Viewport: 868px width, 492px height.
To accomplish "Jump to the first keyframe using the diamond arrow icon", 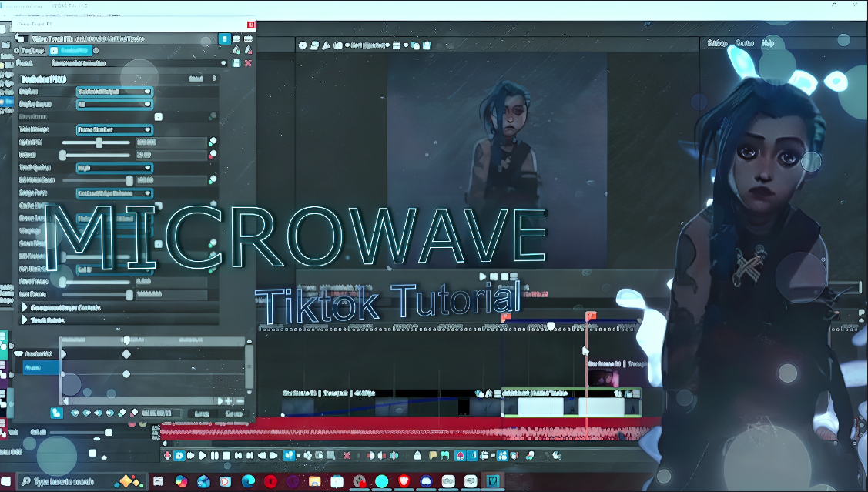I will (75, 413).
